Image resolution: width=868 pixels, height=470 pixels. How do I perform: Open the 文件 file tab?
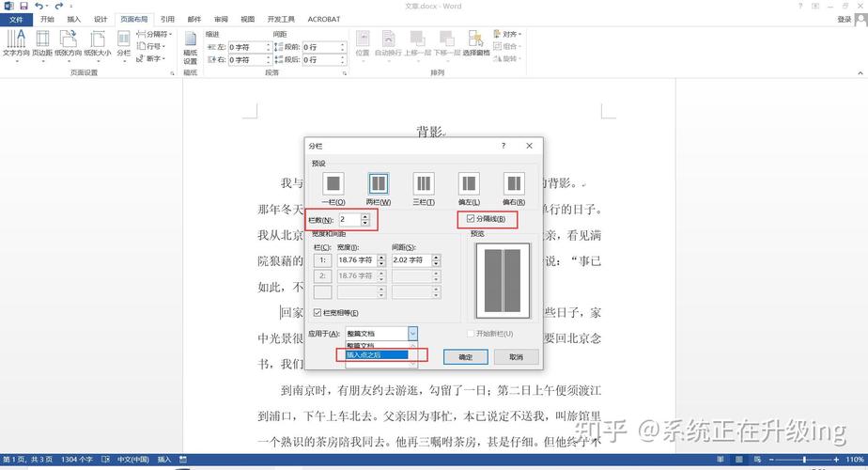(16, 20)
